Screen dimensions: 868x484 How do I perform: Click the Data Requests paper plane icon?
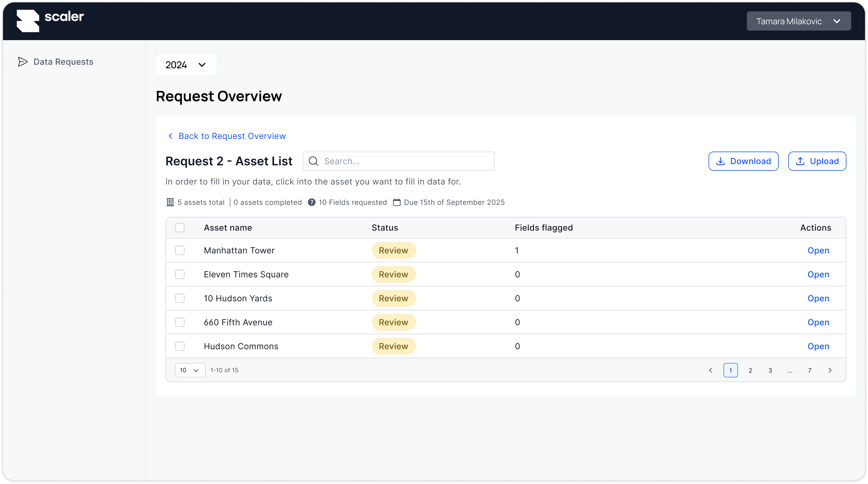click(x=22, y=62)
